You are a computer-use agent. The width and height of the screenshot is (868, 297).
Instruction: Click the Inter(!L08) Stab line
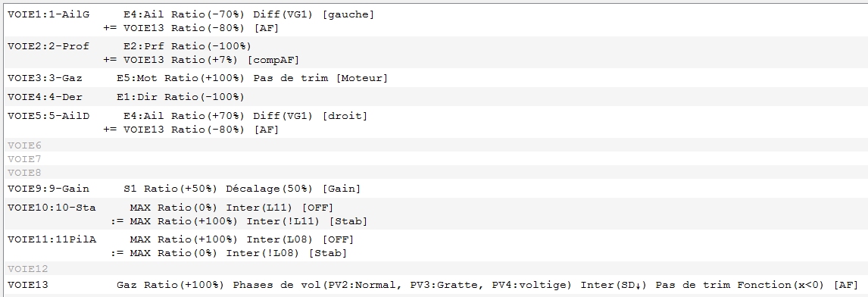[229, 252]
